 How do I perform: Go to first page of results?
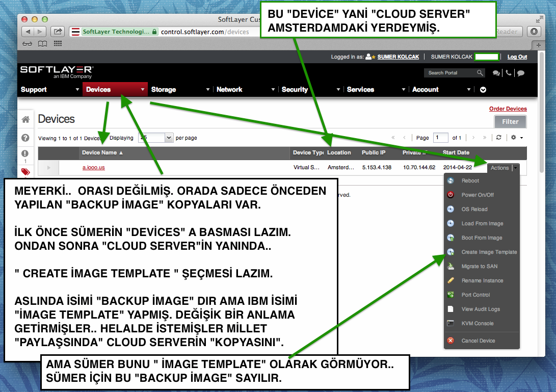[x=393, y=138]
